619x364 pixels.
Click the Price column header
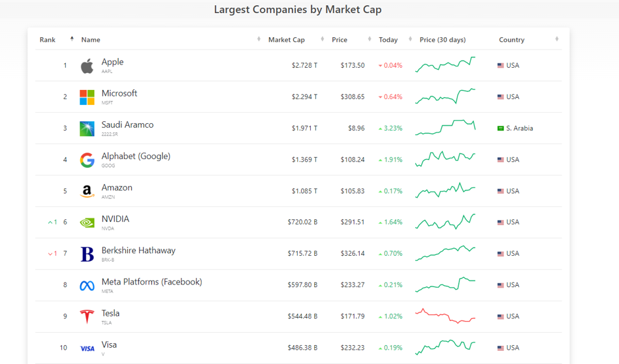click(340, 40)
